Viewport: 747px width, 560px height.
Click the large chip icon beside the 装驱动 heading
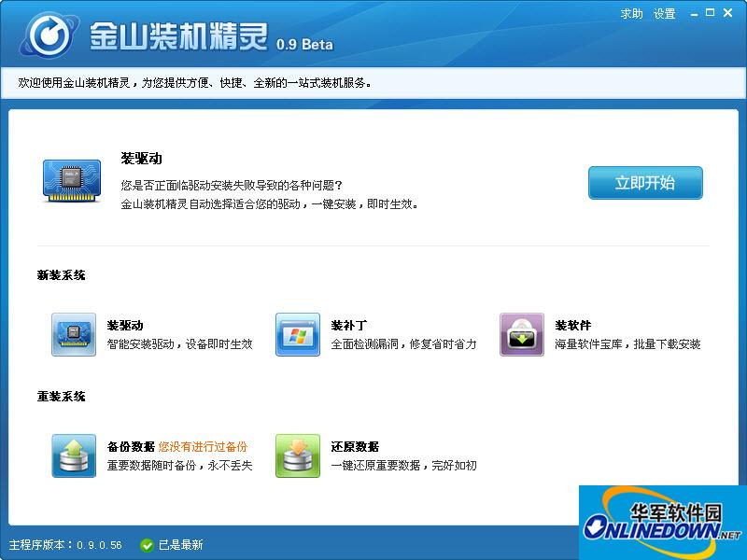(x=72, y=180)
